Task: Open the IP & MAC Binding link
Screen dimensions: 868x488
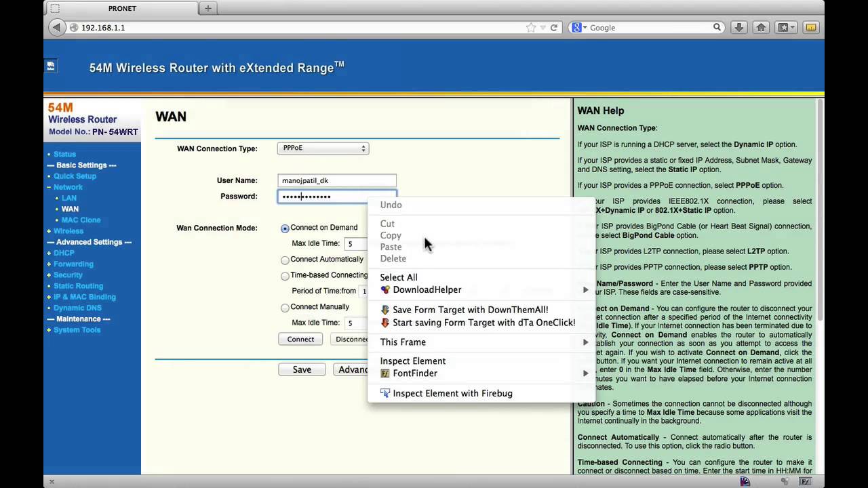Action: (85, 297)
